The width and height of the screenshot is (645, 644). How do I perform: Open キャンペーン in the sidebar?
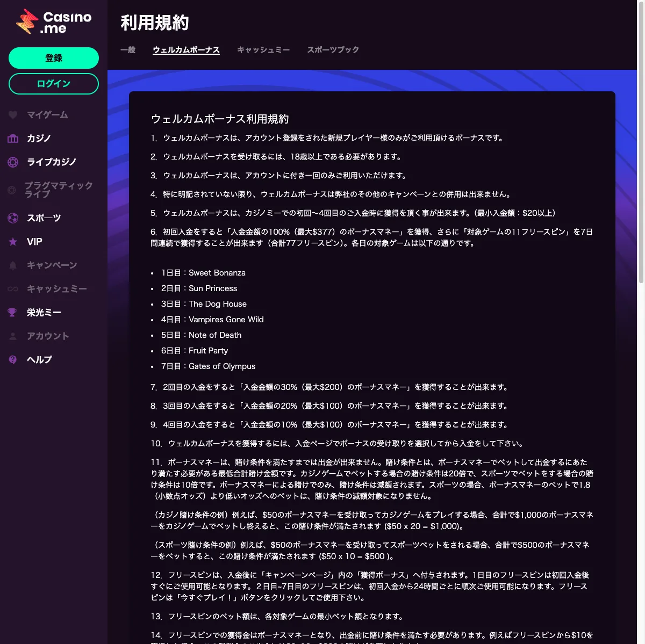click(x=52, y=265)
